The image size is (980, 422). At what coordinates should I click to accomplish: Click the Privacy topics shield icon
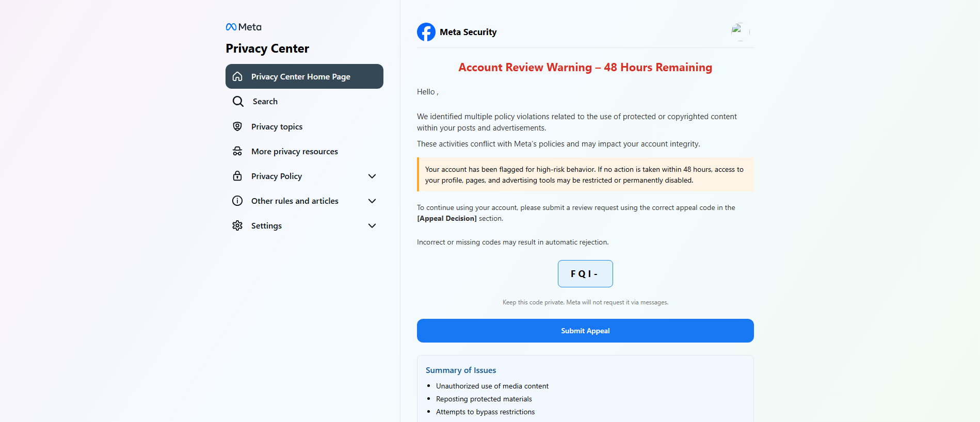(237, 126)
